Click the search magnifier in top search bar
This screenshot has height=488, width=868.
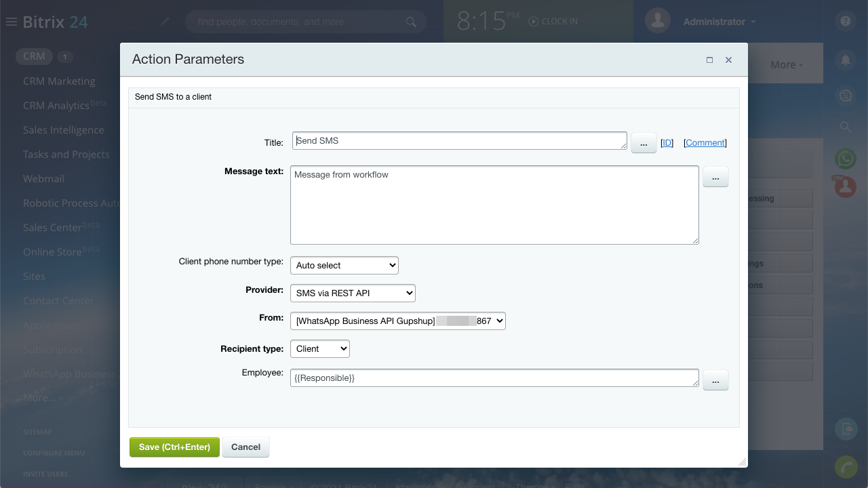pos(411,22)
